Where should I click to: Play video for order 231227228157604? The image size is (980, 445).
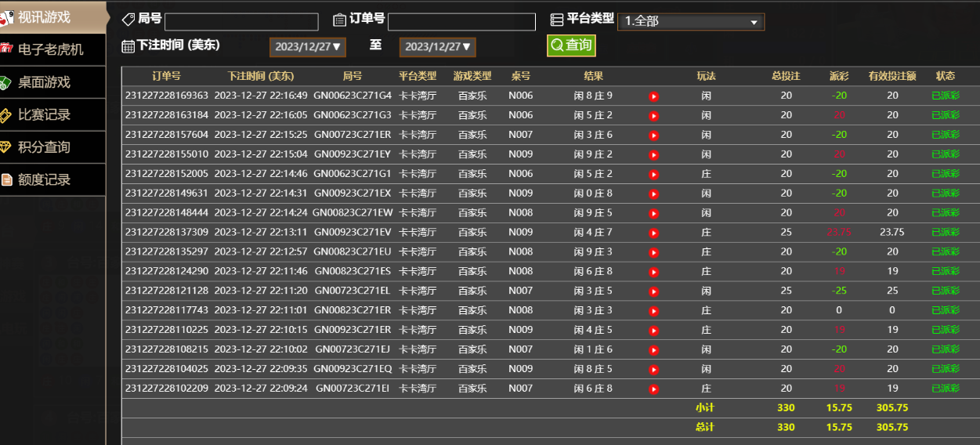tap(653, 136)
